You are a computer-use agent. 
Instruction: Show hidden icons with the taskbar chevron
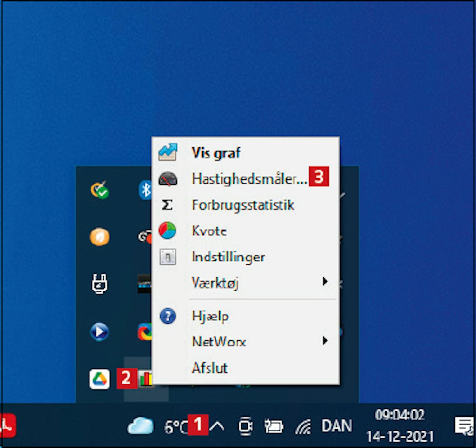217,426
